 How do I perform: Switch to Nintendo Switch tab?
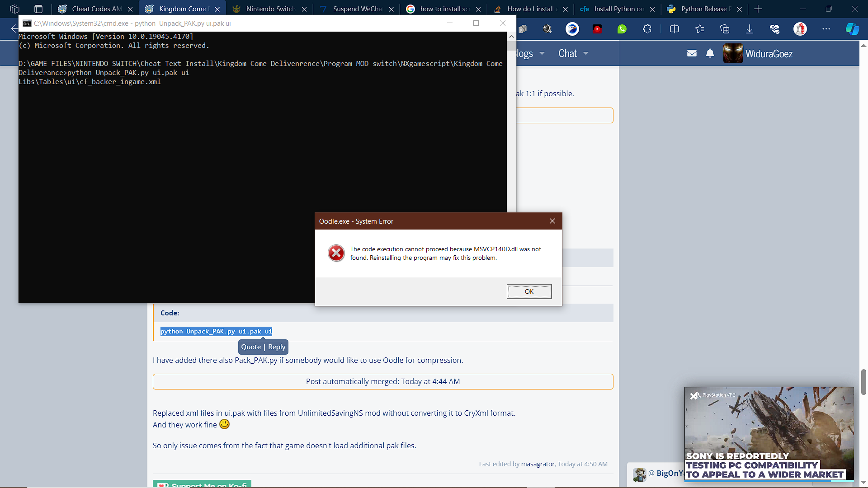[269, 9]
